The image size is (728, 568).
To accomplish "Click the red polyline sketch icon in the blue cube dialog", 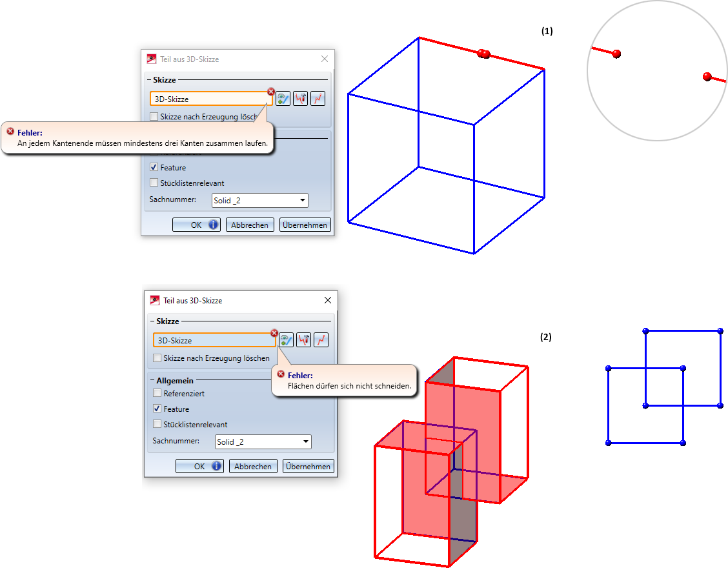I will point(318,99).
